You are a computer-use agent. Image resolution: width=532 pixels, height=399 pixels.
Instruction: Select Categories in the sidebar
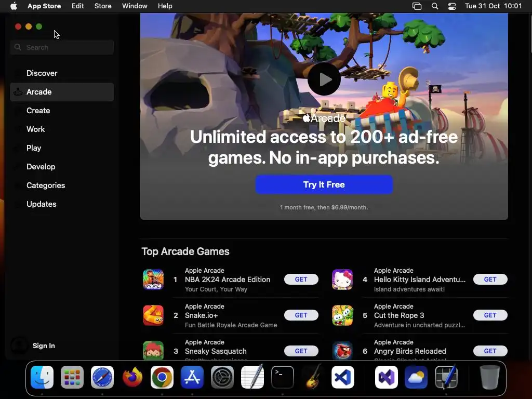pyautogui.click(x=62, y=185)
